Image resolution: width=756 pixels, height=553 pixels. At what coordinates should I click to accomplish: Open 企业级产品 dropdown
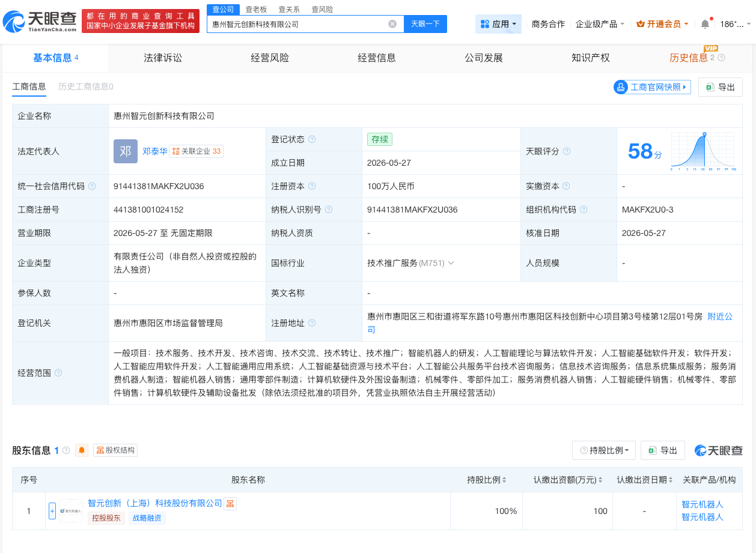click(x=600, y=24)
